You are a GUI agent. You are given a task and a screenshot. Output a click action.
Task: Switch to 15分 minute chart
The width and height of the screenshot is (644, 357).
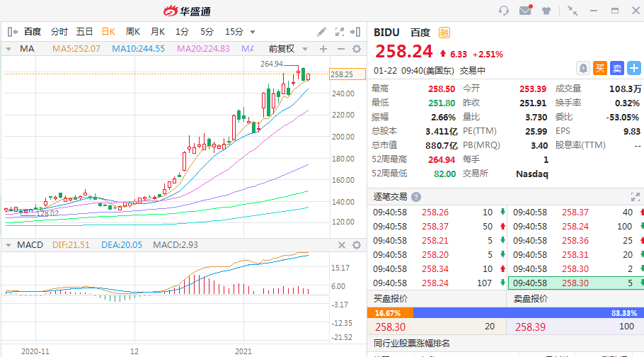(x=234, y=32)
